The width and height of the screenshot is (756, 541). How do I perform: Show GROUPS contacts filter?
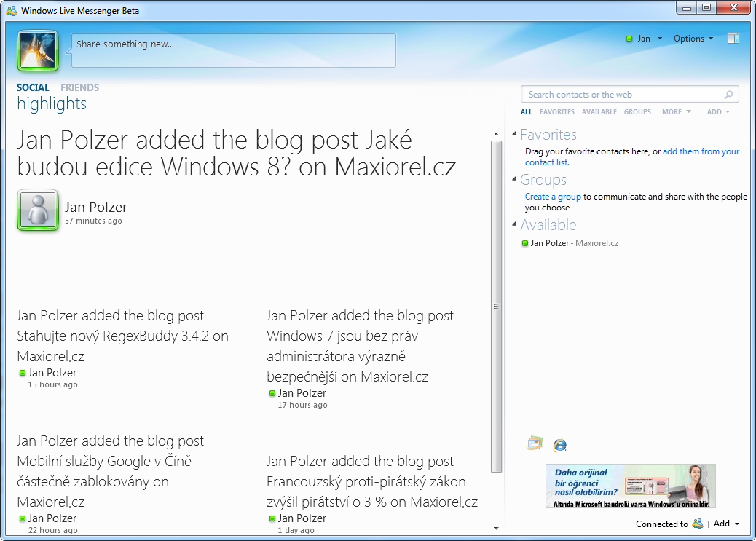tap(637, 112)
